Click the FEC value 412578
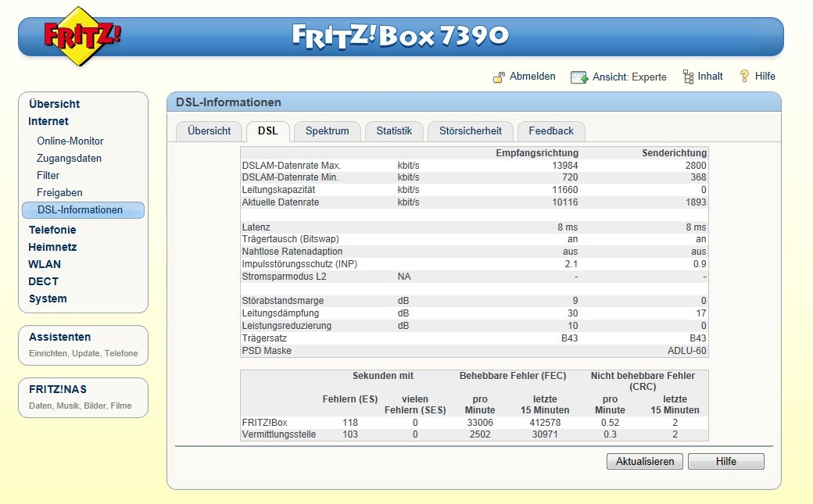 click(545, 423)
